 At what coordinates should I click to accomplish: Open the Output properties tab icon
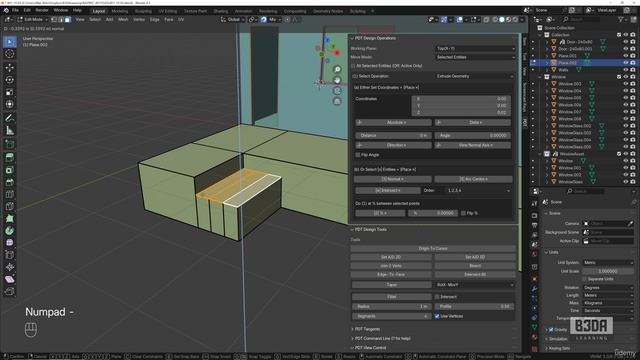(534, 225)
